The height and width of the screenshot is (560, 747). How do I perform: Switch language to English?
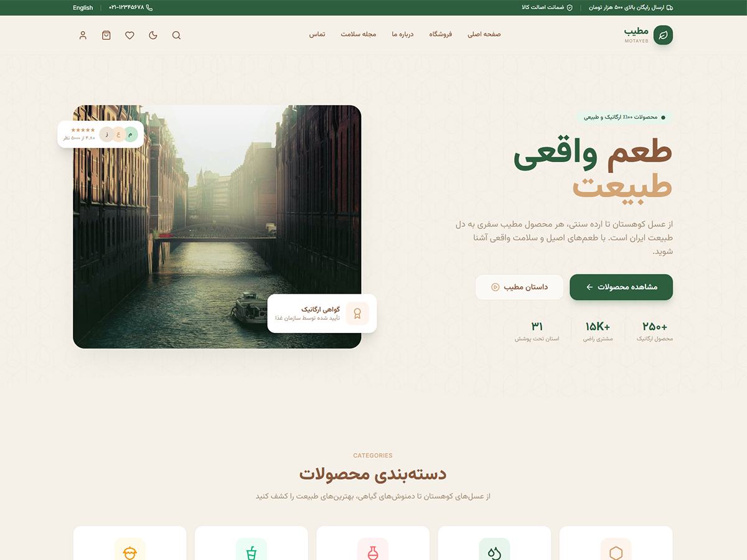pyautogui.click(x=83, y=7)
